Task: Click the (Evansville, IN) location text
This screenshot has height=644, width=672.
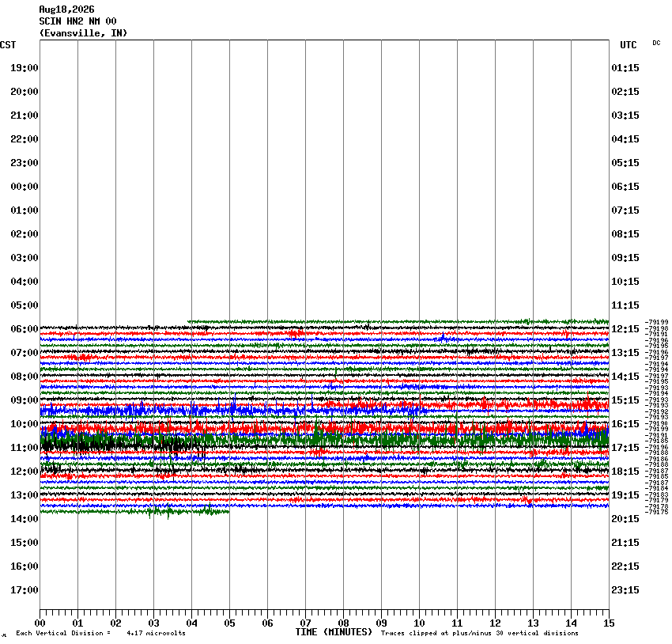Action: coord(83,33)
